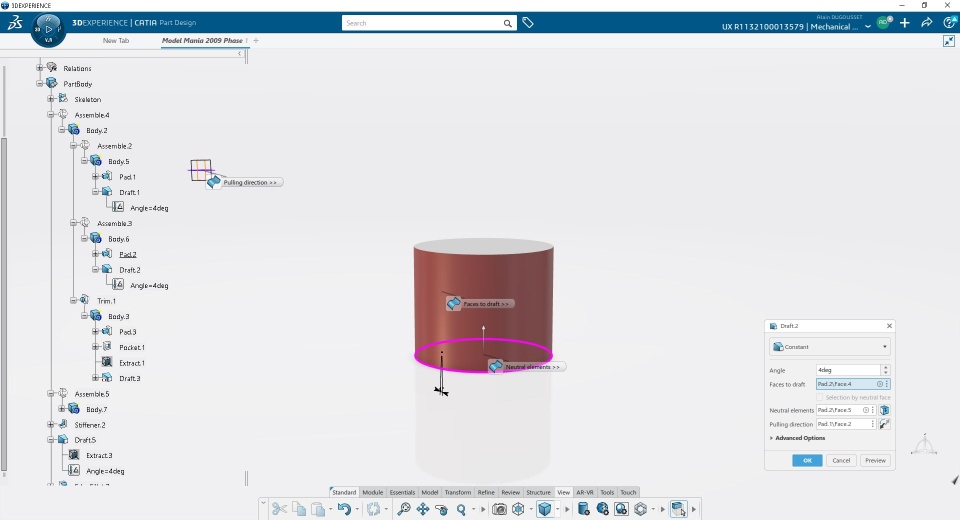Collapse the PartBody tree node
The width and height of the screenshot is (960, 520).
[x=40, y=83]
